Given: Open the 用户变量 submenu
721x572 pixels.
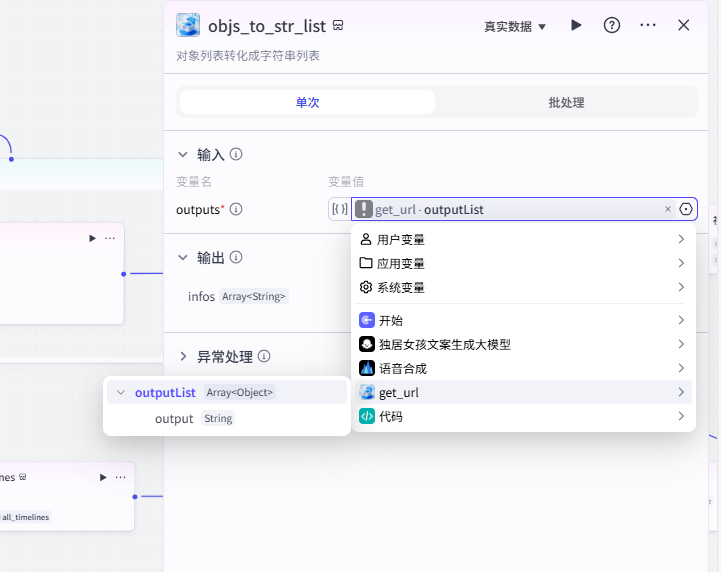Looking at the screenshot, I should [x=523, y=239].
